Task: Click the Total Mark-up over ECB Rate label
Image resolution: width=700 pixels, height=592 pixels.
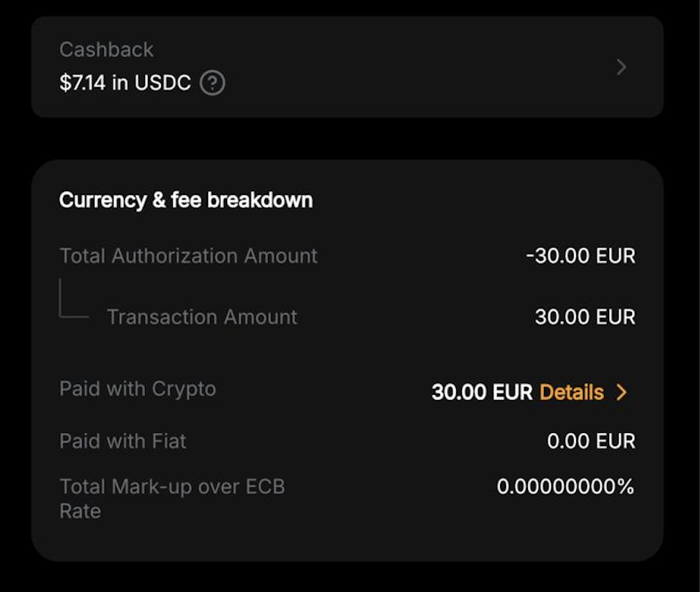Action: (171, 498)
